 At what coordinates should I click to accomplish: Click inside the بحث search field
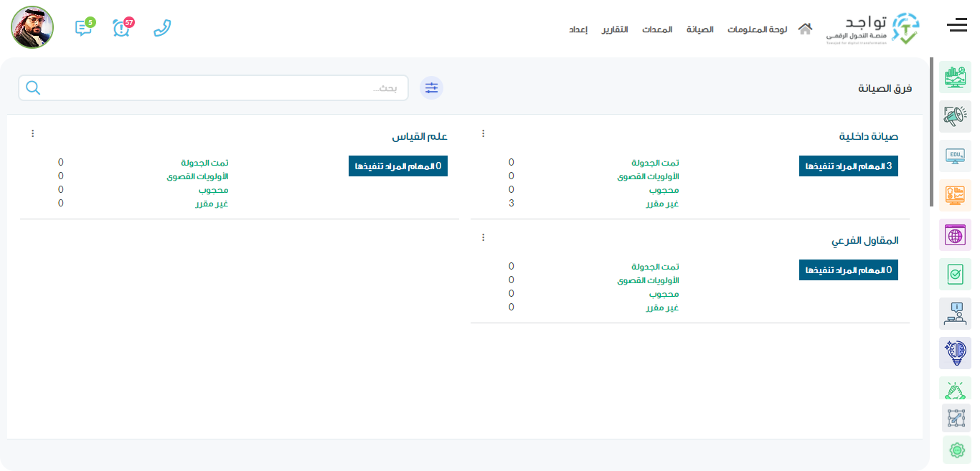[x=215, y=87]
